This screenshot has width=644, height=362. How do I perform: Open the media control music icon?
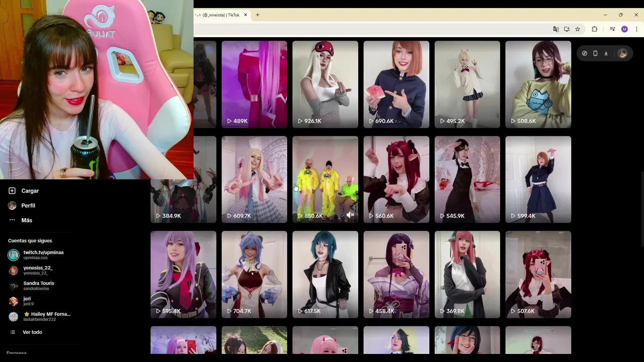click(612, 29)
